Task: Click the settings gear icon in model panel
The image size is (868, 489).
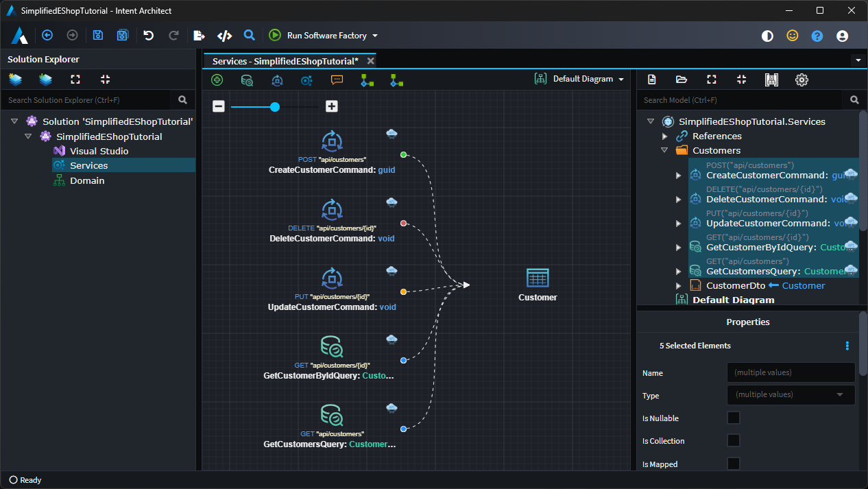Action: [801, 80]
